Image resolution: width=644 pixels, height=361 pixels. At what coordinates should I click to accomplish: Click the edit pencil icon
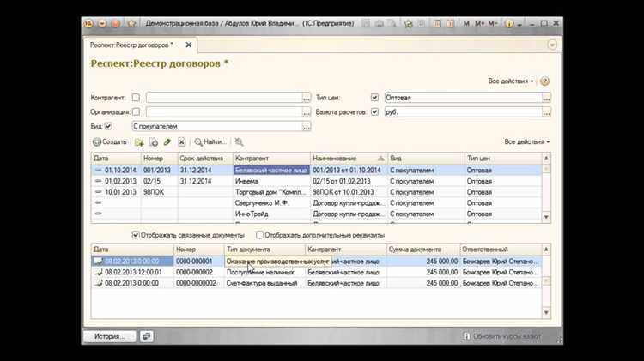coord(167,142)
